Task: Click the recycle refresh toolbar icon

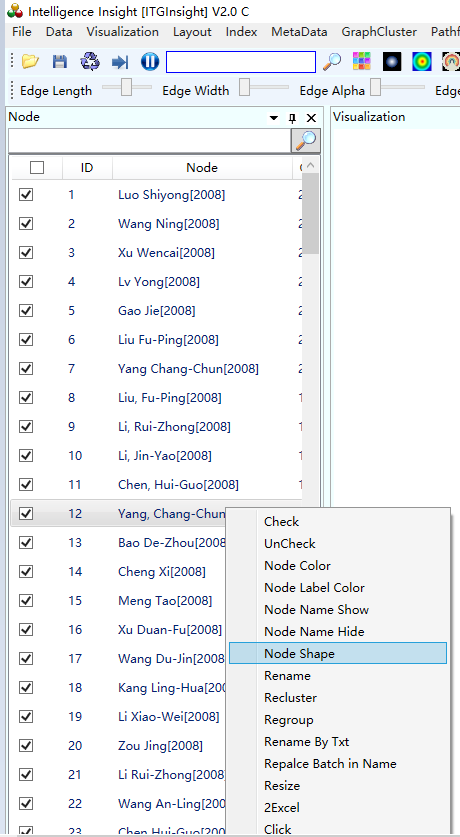Action: [x=90, y=62]
